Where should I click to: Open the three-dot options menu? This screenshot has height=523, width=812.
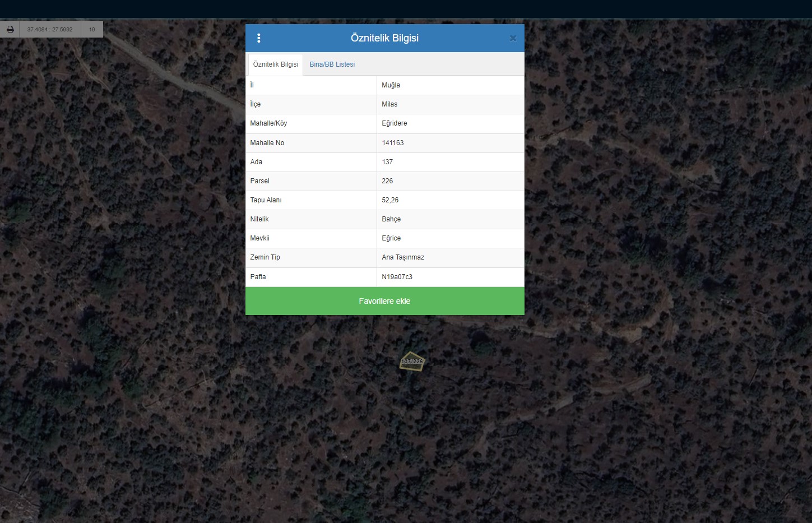pyautogui.click(x=258, y=38)
